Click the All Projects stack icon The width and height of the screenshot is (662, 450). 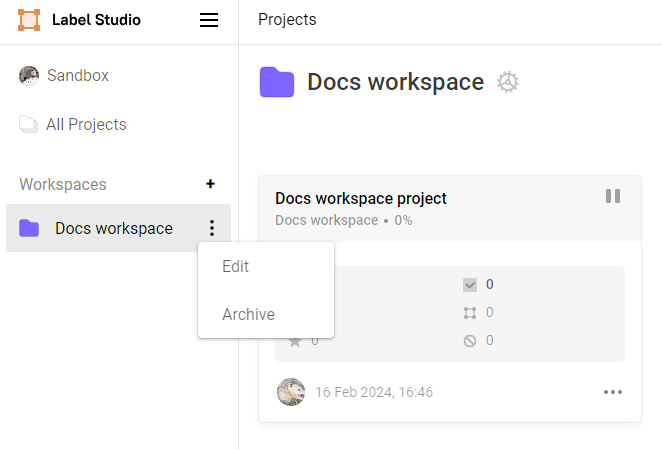[29, 125]
